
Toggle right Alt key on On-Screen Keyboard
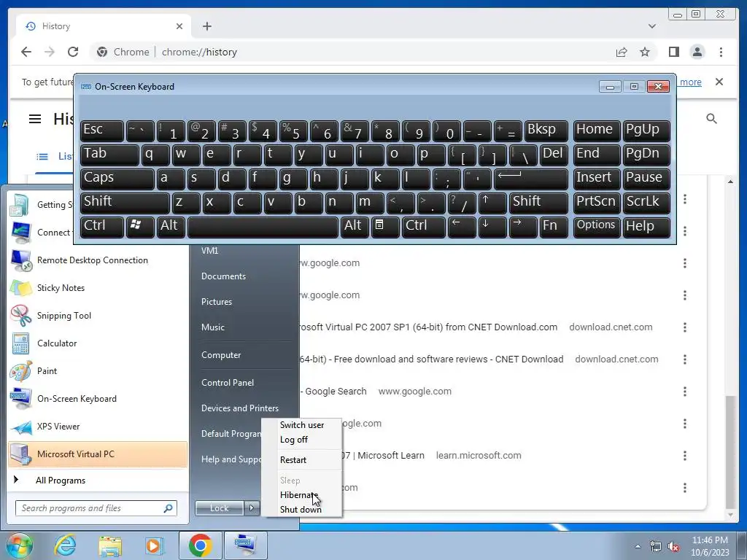(355, 226)
